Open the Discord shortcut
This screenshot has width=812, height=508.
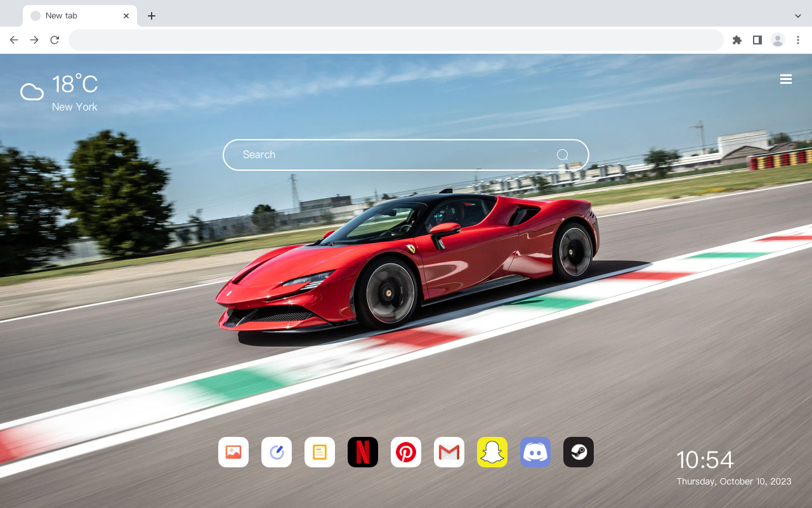tap(535, 452)
